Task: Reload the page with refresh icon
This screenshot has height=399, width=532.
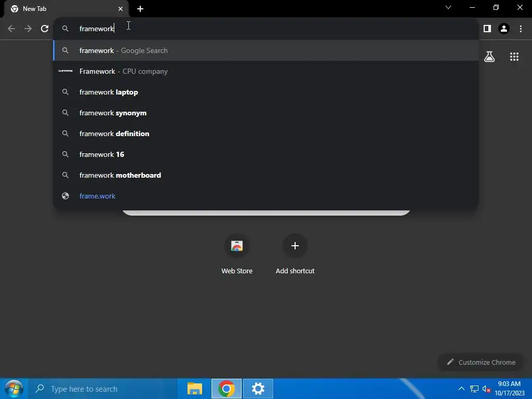Action: (45, 29)
